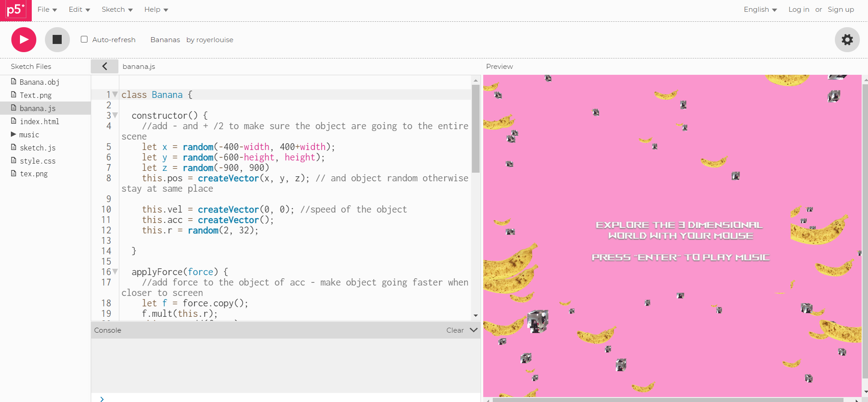This screenshot has height=402, width=868.
Task: Open the Help menu
Action: pos(156,10)
